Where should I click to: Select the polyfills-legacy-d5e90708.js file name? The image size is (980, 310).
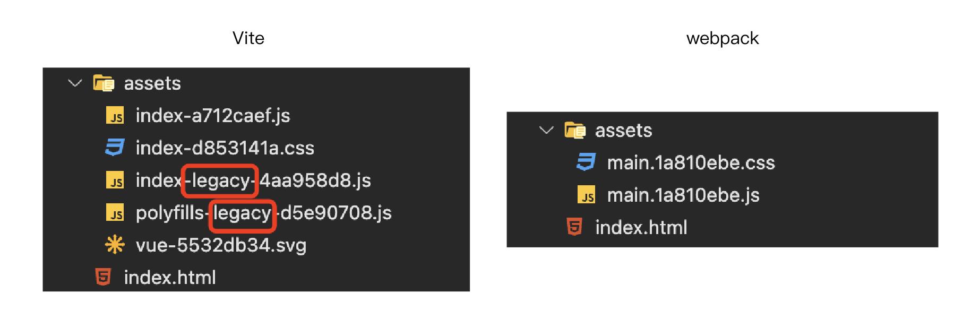click(x=263, y=213)
